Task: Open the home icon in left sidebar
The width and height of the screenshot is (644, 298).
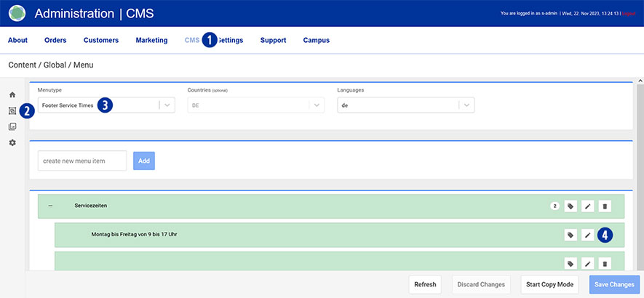Action: [12, 94]
